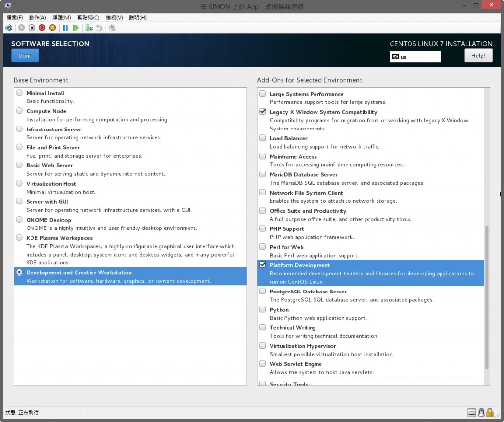The height and width of the screenshot is (422, 504).
Task: Select the Minimal Install radio button
Action: coord(19,93)
